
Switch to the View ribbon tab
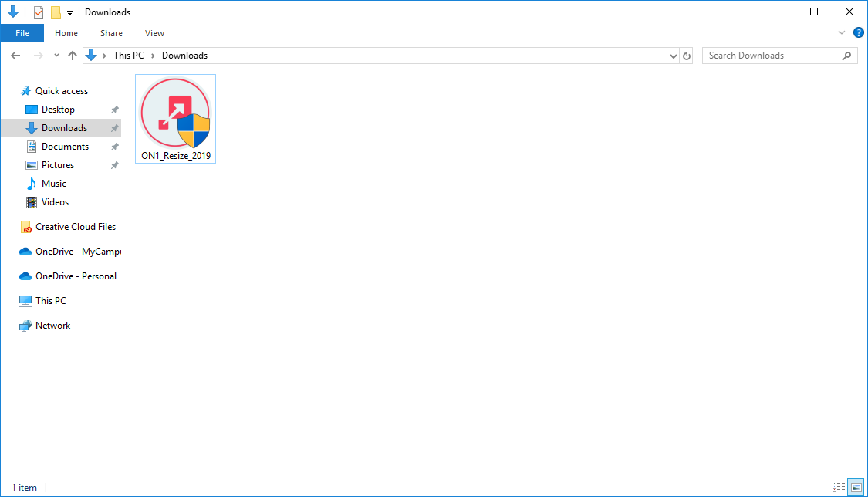point(154,33)
